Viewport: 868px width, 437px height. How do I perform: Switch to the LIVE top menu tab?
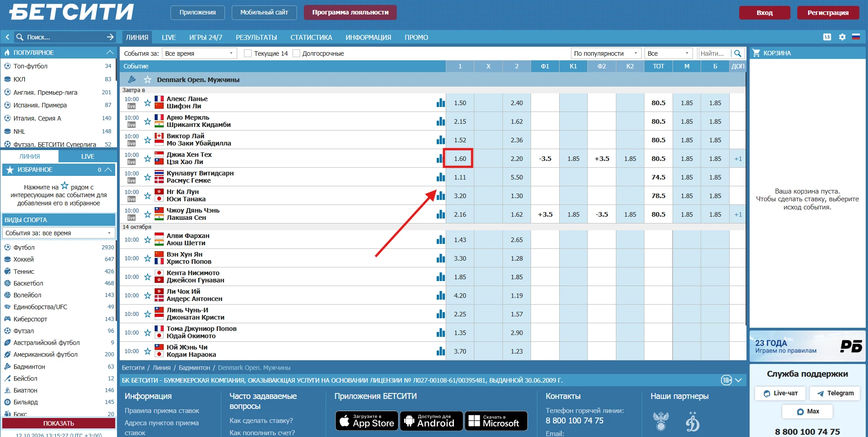tap(169, 38)
